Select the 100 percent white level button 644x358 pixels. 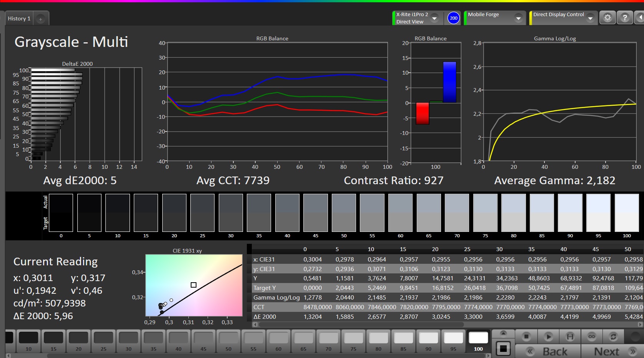point(478,341)
